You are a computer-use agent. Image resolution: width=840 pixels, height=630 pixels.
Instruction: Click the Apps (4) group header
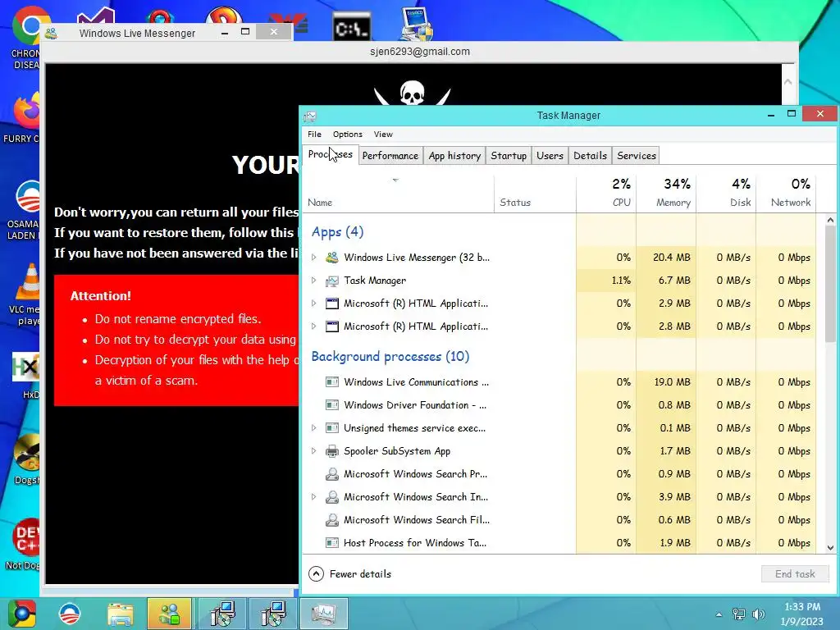point(337,231)
